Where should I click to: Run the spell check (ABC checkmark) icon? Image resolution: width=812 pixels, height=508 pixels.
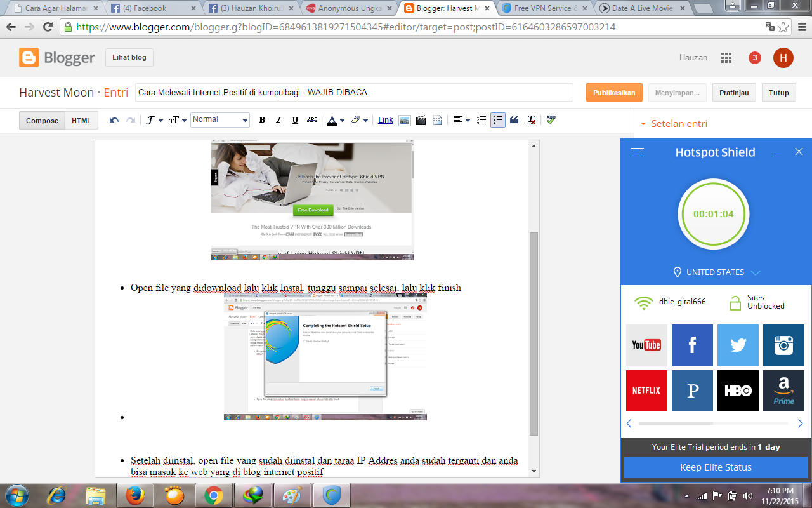551,120
